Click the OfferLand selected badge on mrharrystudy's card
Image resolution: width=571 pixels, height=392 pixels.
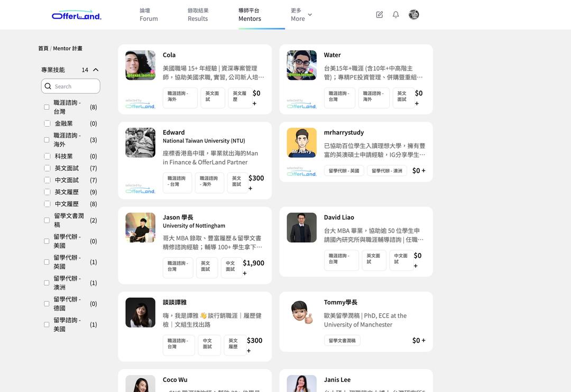point(301,171)
